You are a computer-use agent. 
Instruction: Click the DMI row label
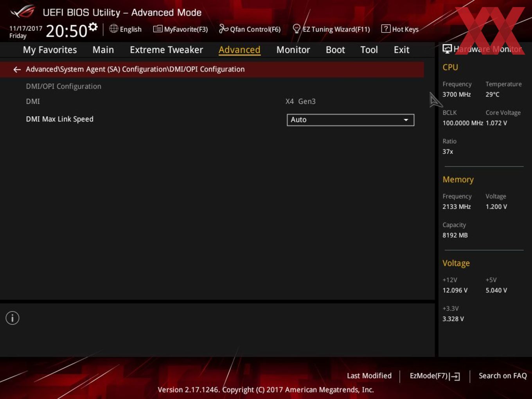click(33, 101)
